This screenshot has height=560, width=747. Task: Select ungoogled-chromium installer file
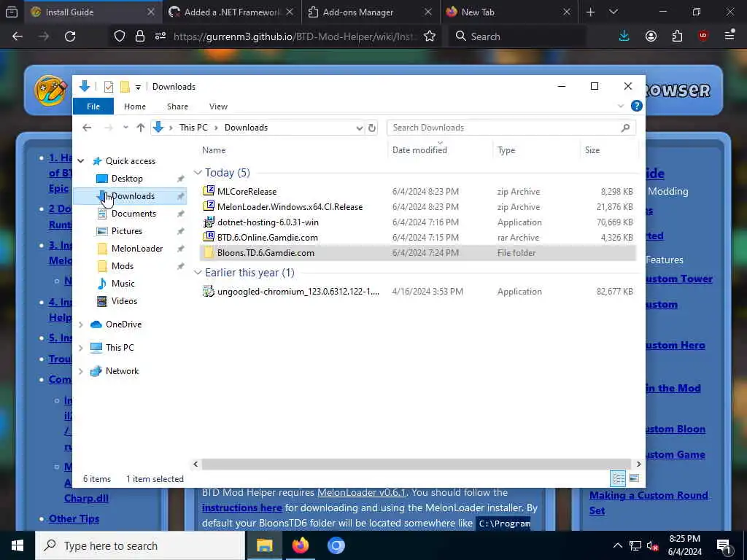pos(298,292)
